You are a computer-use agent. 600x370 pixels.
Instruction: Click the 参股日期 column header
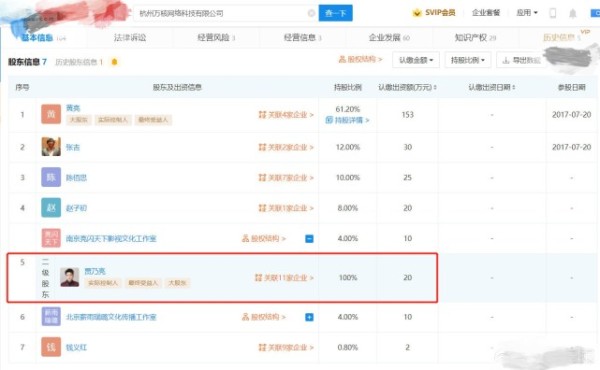coord(571,88)
